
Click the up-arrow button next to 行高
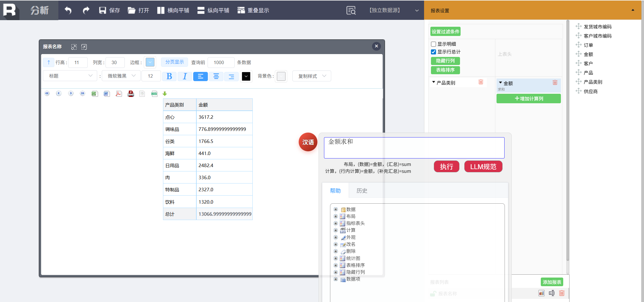point(49,62)
